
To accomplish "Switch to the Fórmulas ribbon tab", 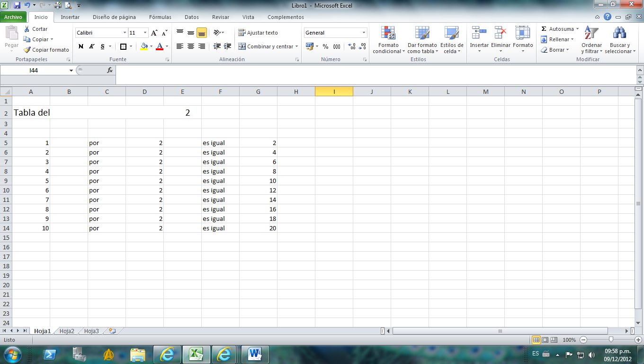I will 160,17.
